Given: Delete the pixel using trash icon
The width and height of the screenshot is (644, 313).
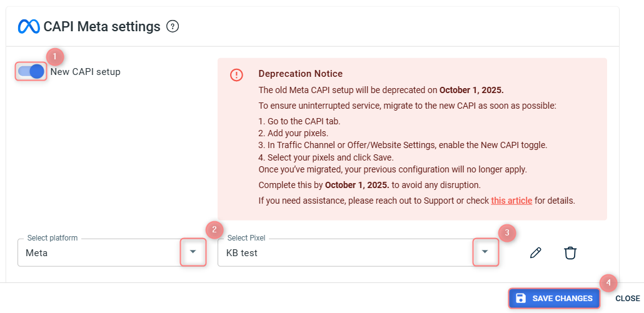Looking at the screenshot, I should (x=570, y=252).
